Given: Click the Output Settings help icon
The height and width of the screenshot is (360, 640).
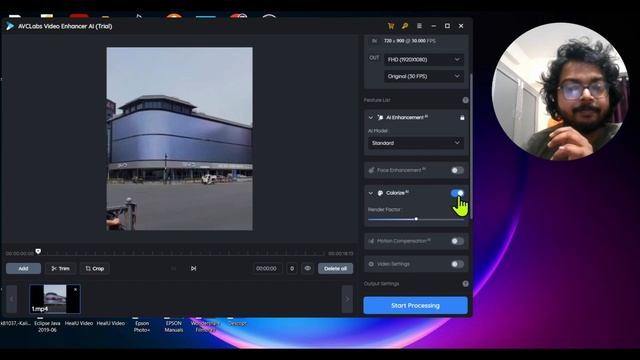Looking at the screenshot, I should (465, 284).
